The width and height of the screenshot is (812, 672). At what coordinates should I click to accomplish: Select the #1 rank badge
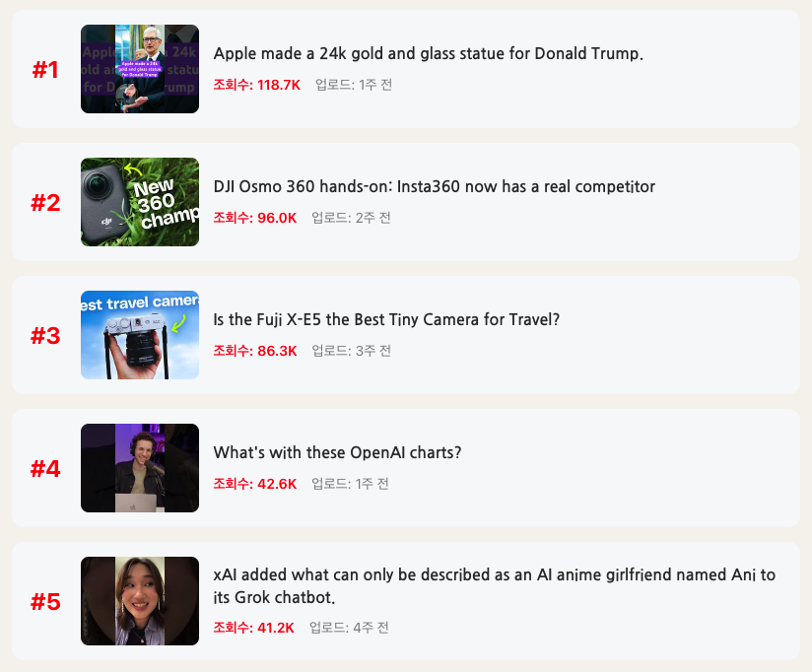click(45, 70)
